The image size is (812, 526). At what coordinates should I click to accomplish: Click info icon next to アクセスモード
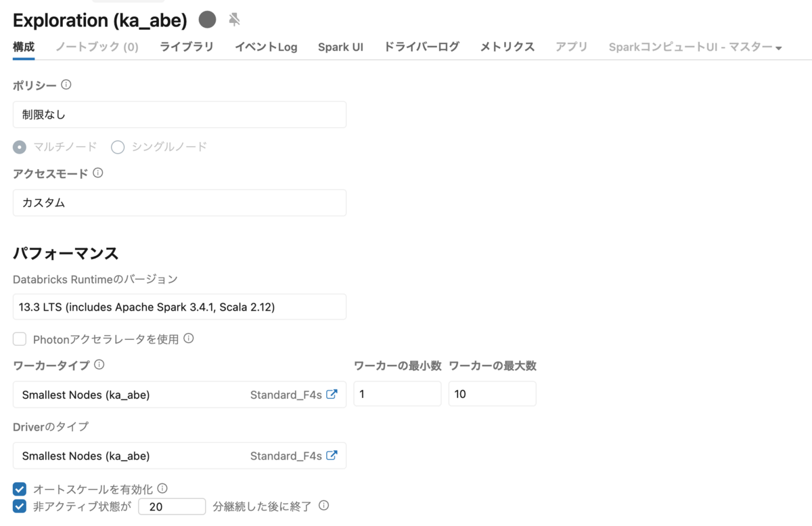(98, 173)
